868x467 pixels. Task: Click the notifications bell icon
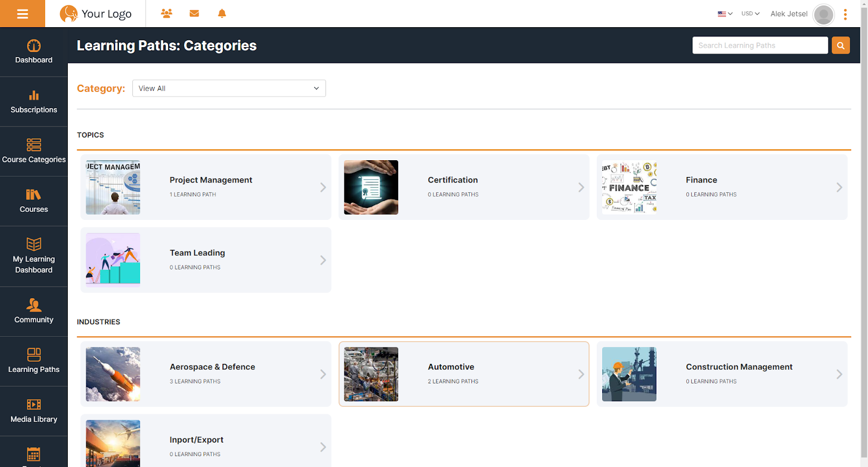(222, 14)
